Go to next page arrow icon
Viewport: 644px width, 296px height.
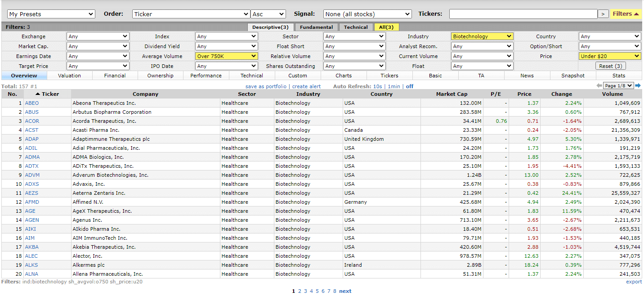click(638, 85)
